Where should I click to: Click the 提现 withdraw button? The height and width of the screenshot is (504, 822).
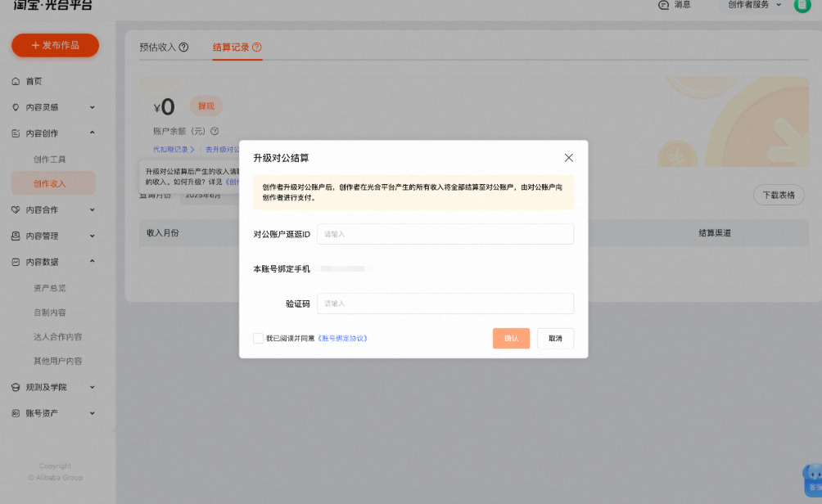coord(206,106)
